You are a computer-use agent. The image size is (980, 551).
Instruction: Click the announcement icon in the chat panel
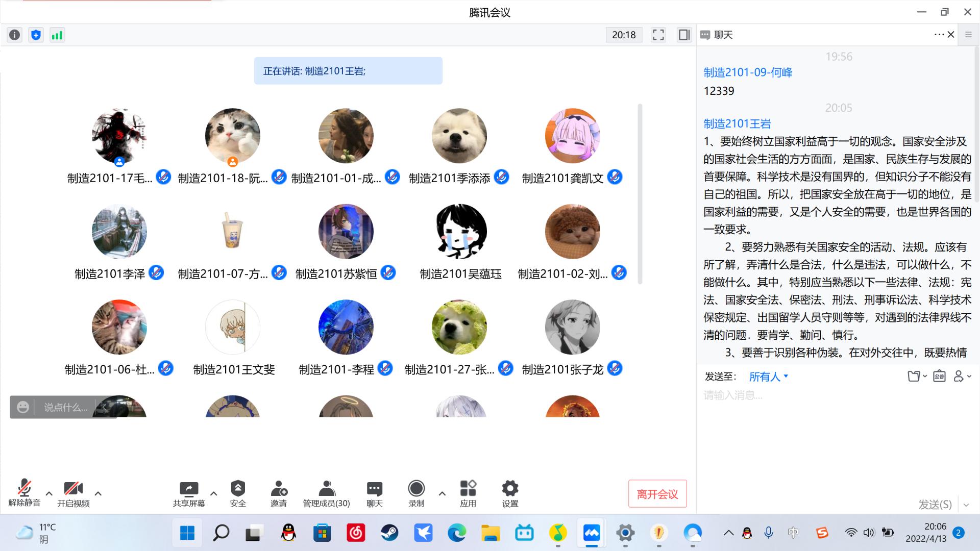(939, 377)
